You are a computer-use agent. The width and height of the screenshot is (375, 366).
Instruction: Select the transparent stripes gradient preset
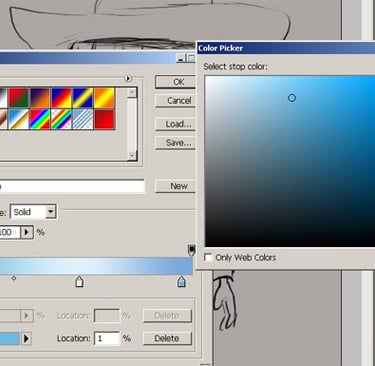tap(83, 119)
